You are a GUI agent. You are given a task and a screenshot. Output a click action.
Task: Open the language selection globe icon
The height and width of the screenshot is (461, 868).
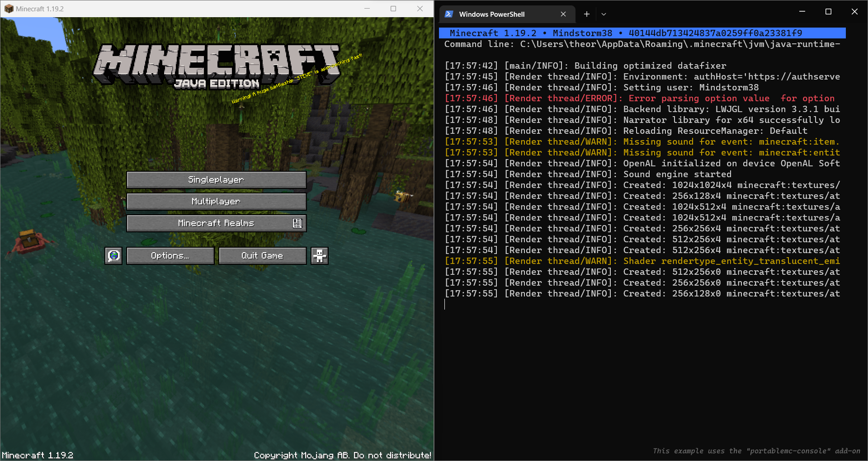(x=113, y=256)
